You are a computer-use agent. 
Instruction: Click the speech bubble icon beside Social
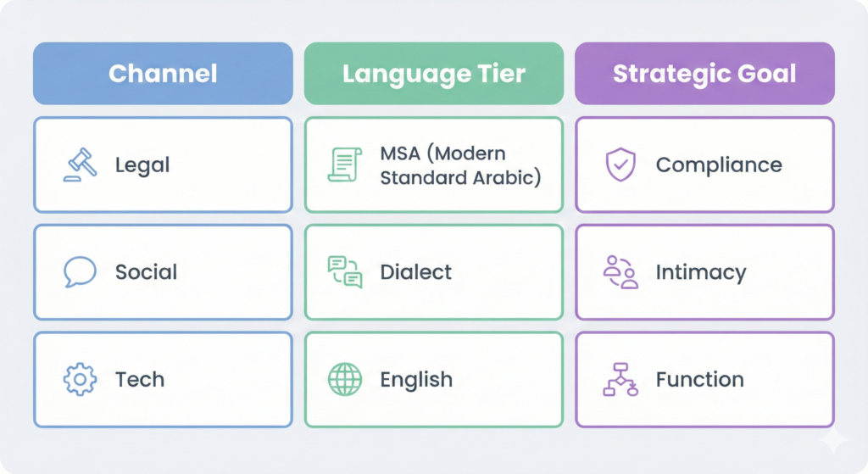pos(80,272)
